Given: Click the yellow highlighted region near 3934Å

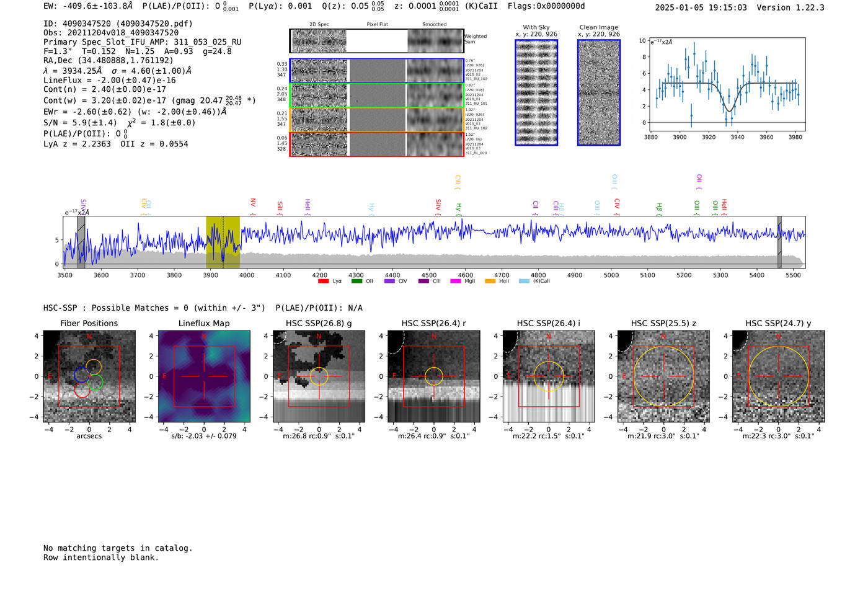Looking at the screenshot, I should point(223,242).
